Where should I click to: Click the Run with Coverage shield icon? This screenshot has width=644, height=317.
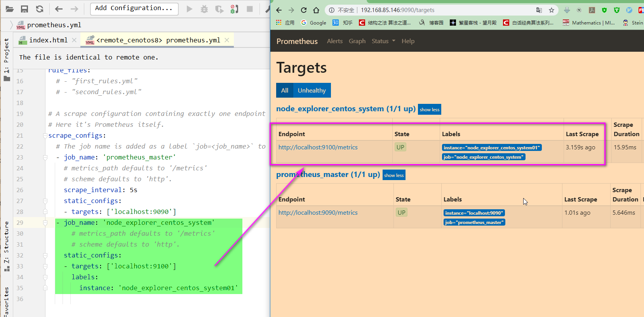tap(219, 9)
